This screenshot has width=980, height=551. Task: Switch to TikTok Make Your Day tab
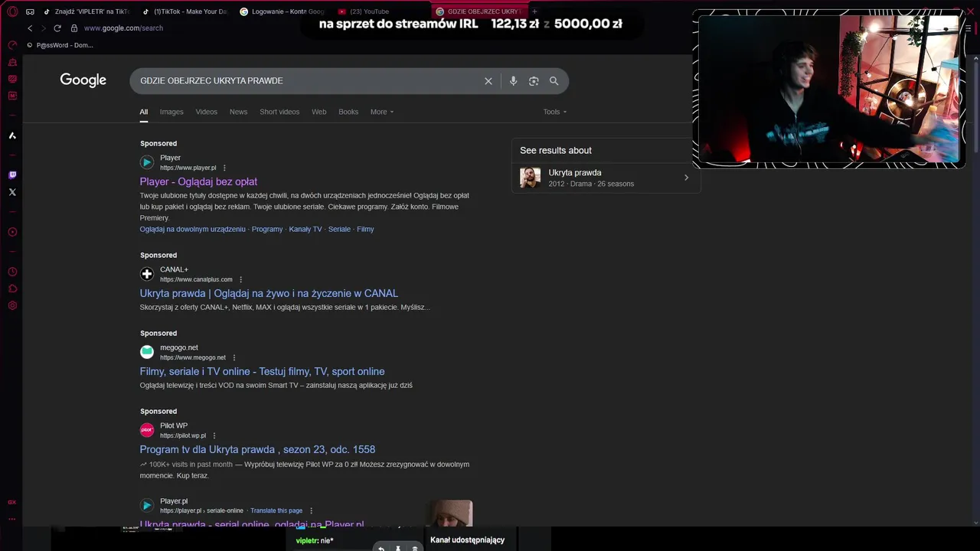coord(185,11)
